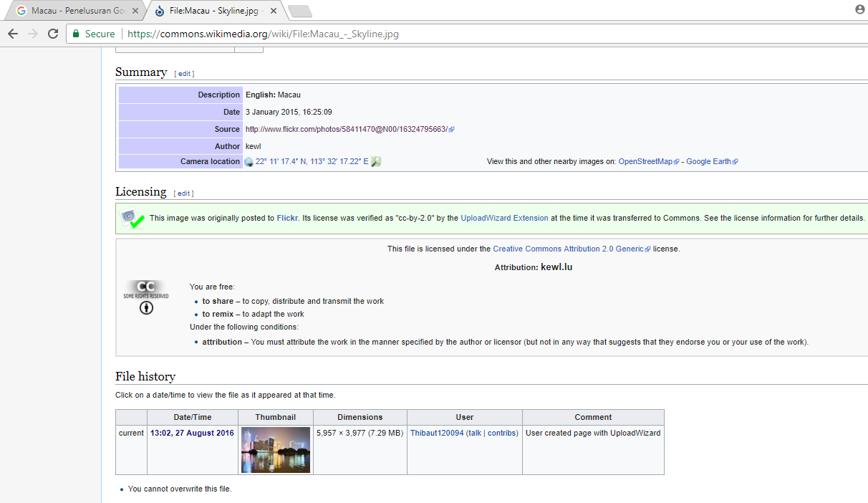Screen dimensions: 868x503
Task: Open the Google Earth link
Action: (x=708, y=162)
